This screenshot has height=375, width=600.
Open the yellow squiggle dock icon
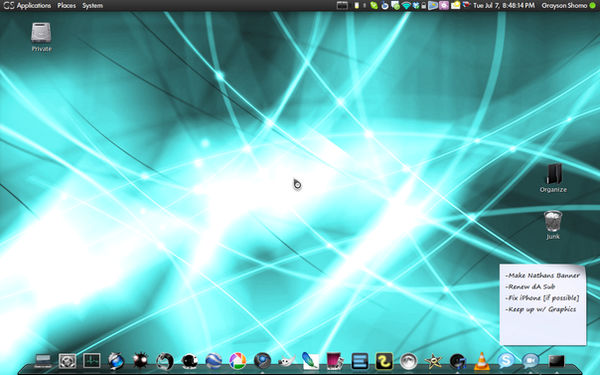(384, 361)
